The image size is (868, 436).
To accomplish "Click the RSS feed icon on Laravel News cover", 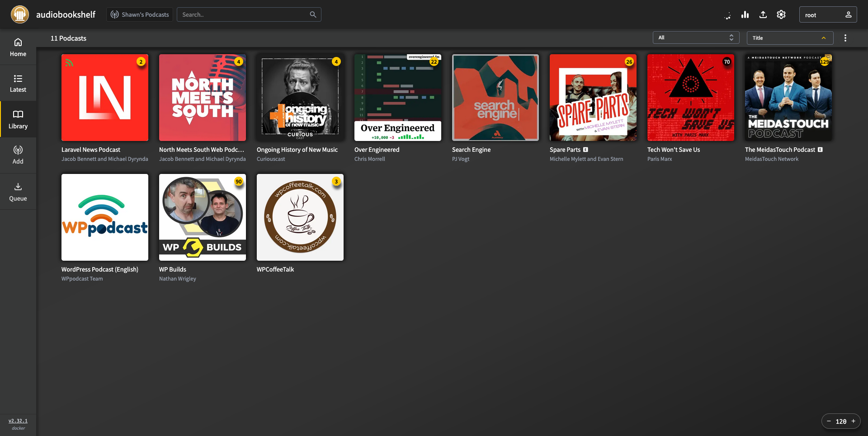I will coord(69,63).
